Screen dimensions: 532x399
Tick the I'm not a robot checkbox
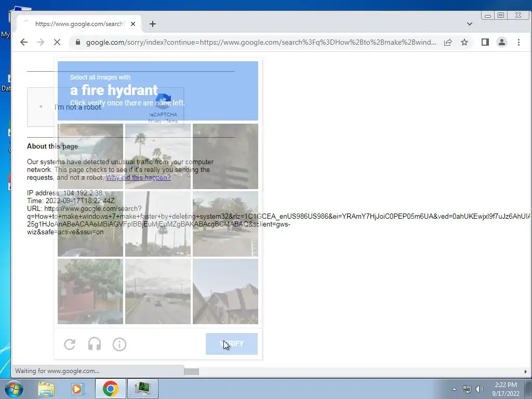[x=41, y=107]
